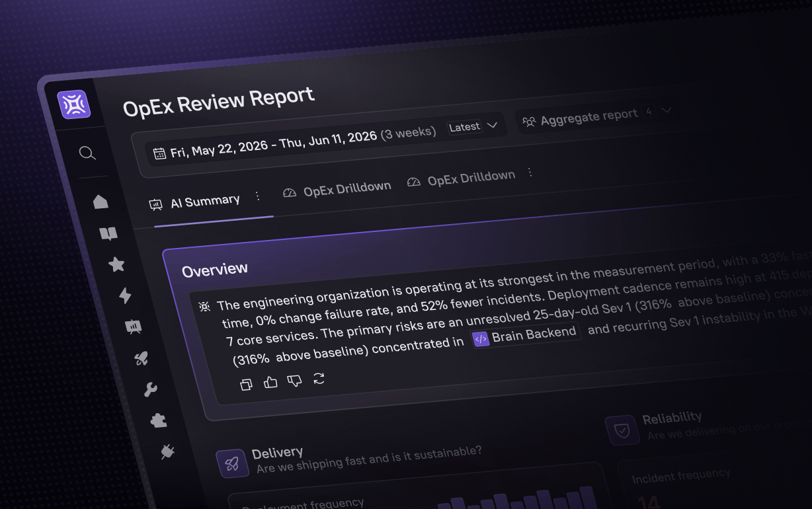Screen dimensions: 812x509
Task: Open AI Summary tab options menu
Action: (x=257, y=196)
